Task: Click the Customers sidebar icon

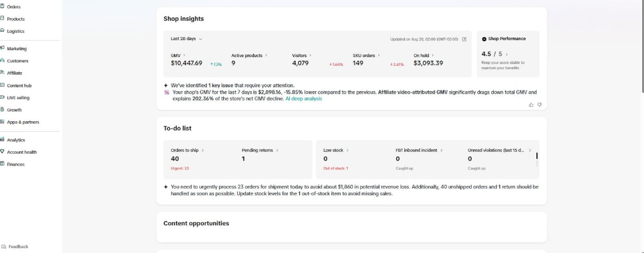Action: click(x=2, y=61)
